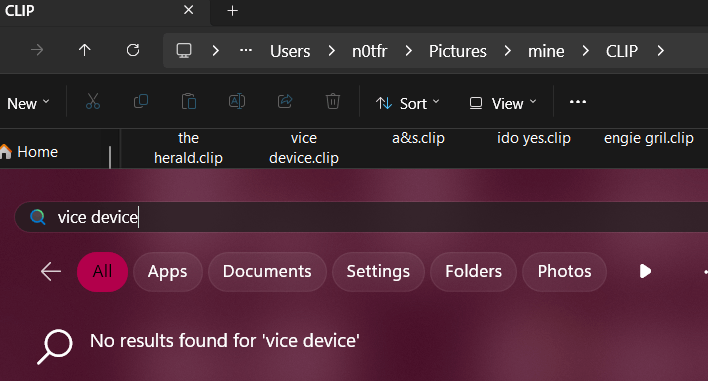Click the Cut scissors icon
The image size is (708, 381).
click(x=93, y=102)
